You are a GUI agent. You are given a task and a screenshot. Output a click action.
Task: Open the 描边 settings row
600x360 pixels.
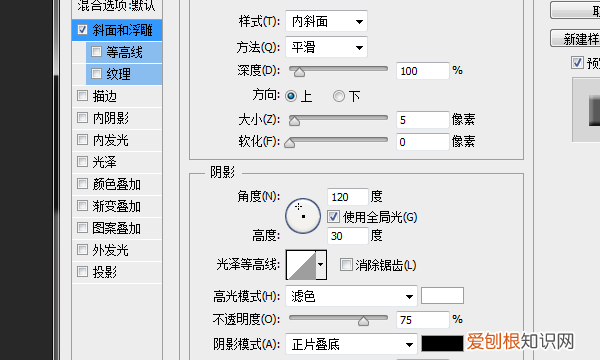[117, 96]
